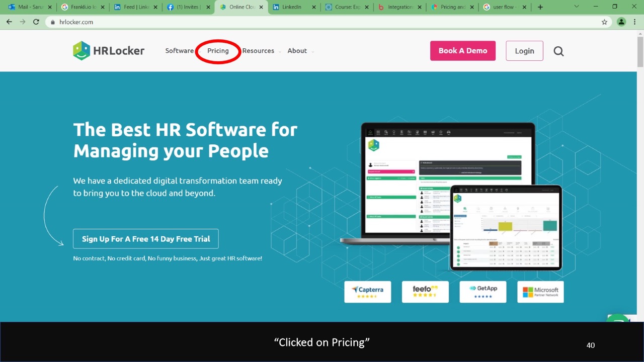This screenshot has height=362, width=644.
Task: Click the feefo rating badge
Action: [425, 292]
